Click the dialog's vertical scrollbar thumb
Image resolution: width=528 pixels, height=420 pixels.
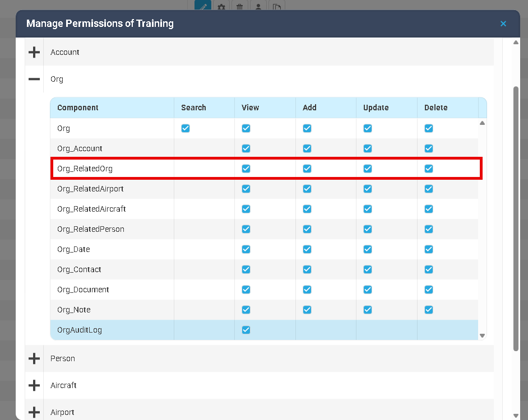516,218
